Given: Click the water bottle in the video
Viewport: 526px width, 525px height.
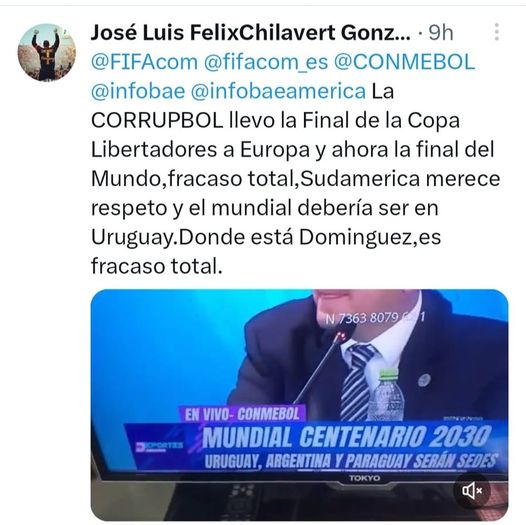Looking at the screenshot, I should pyautogui.click(x=388, y=395).
